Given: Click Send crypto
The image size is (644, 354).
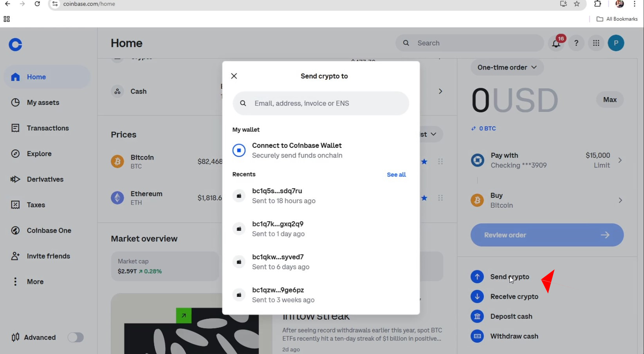Looking at the screenshot, I should point(510,277).
